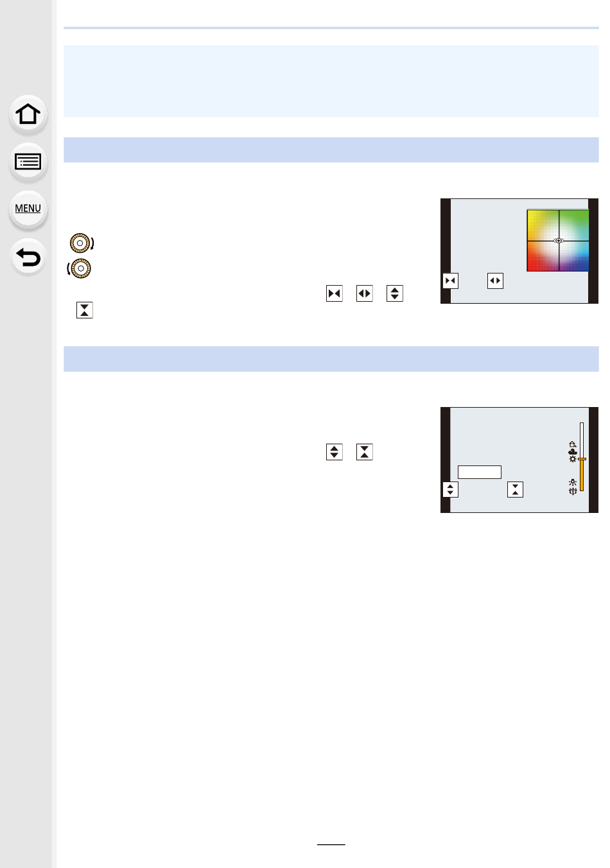610x868 pixels.
Task: Click the second blue section header bar
Action: coord(331,359)
